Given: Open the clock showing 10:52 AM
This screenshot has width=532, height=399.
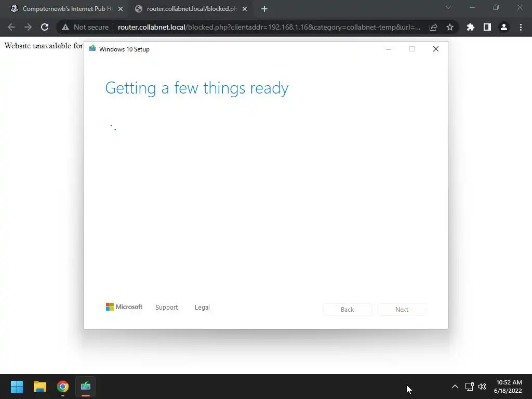Looking at the screenshot, I should point(508,387).
